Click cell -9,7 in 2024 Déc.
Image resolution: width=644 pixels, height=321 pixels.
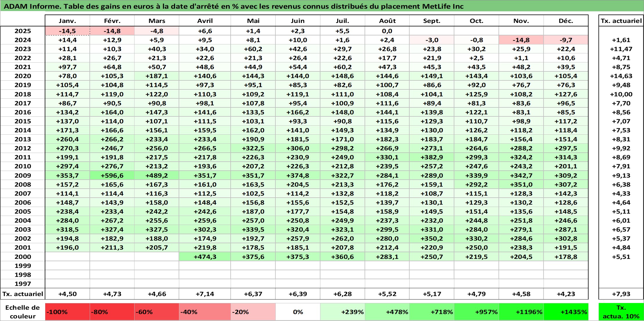coord(566,40)
